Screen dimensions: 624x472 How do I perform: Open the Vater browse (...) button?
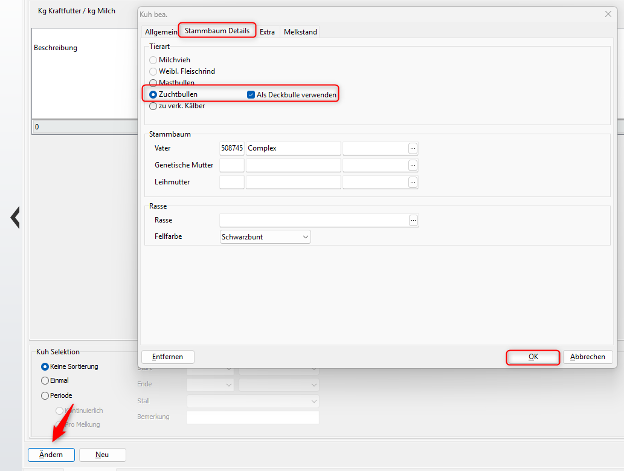click(413, 148)
